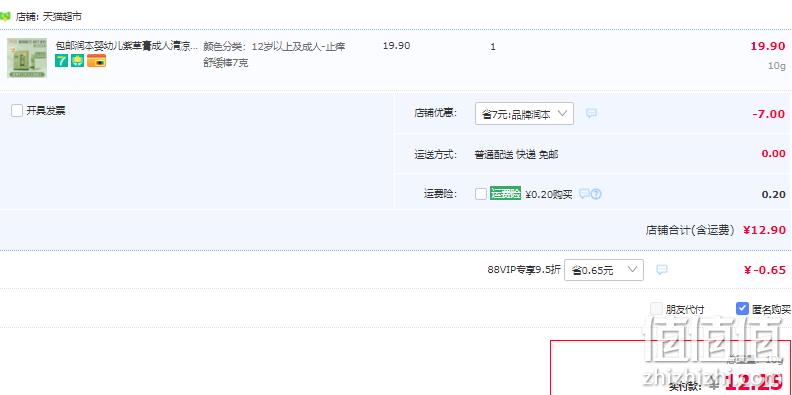Click the quantity value 1
Screen dimensions: 792x395
(x=493, y=46)
